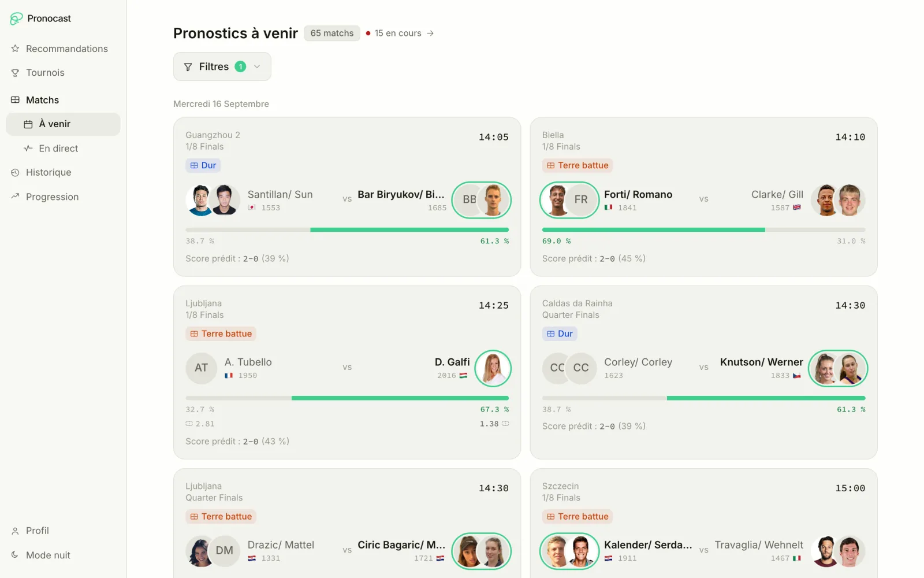The width and height of the screenshot is (924, 578).
Task: Click the Terre battue tag on Ljubljana Quarter Finals
Action: 221,517
